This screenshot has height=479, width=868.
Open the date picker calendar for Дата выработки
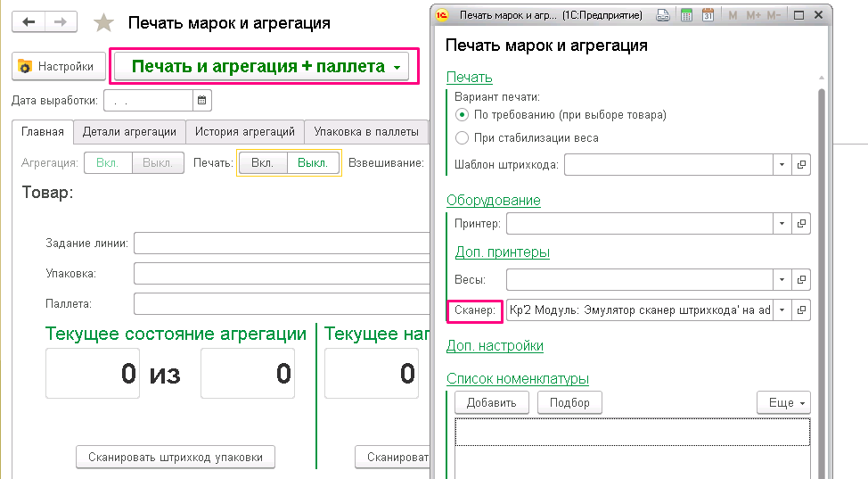pyautogui.click(x=202, y=100)
